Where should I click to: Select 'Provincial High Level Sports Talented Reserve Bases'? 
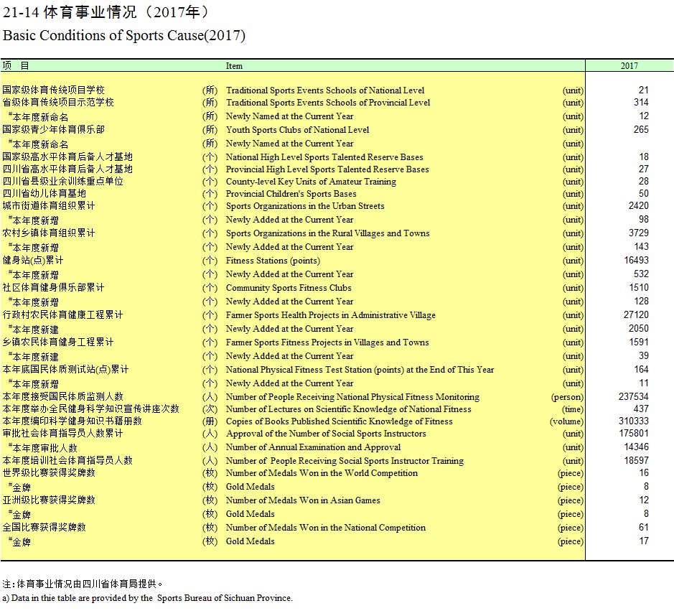click(327, 169)
